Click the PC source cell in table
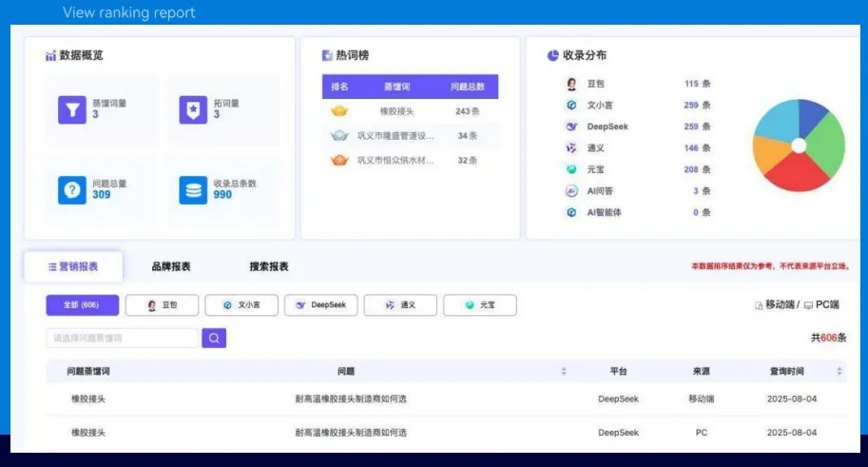 702,433
